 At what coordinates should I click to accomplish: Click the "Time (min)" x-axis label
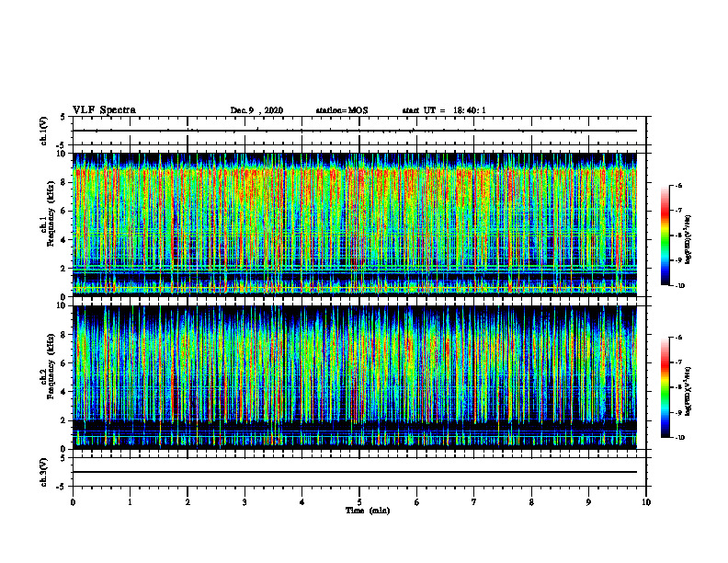point(368,511)
